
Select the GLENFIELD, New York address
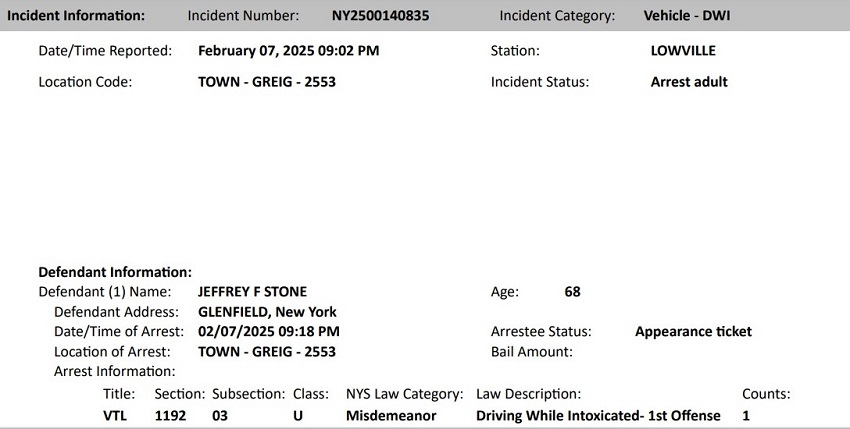(267, 312)
